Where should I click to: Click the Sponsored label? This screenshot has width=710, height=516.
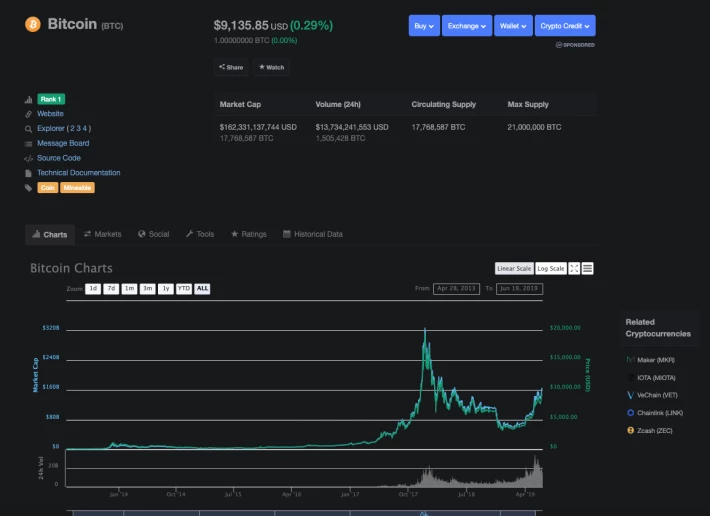coord(576,45)
